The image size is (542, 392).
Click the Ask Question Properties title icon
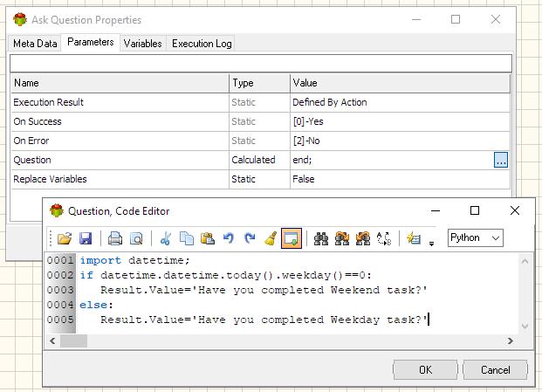pyautogui.click(x=20, y=19)
